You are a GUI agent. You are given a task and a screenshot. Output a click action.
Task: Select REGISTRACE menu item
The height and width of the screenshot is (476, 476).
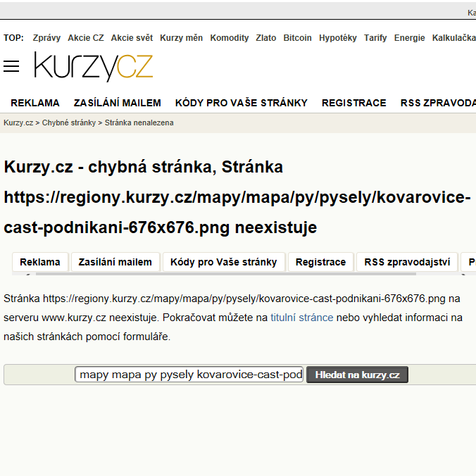click(x=354, y=103)
